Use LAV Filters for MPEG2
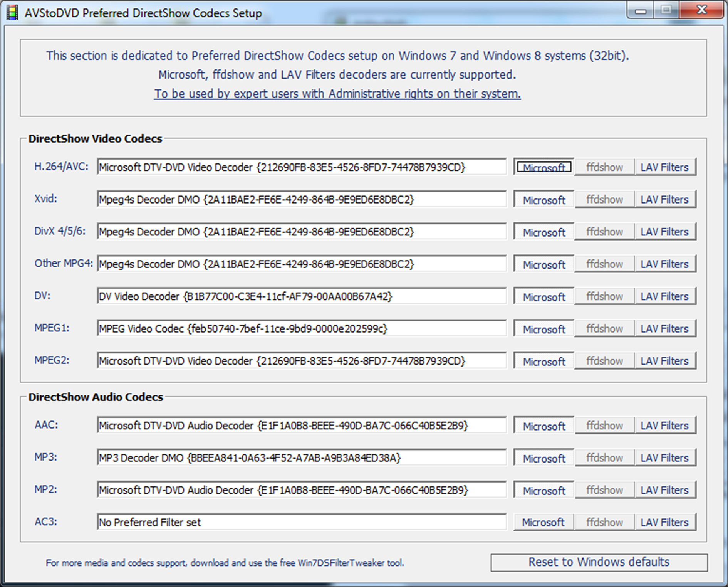Screen dimensions: 728x587 click(665, 361)
